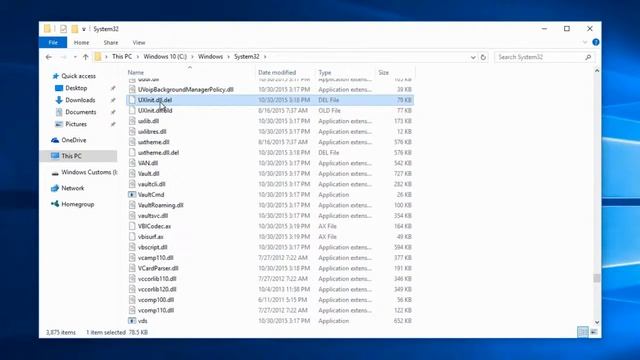Select uxlib.dll file icon
This screenshot has height=360, width=640.
pos(132,121)
